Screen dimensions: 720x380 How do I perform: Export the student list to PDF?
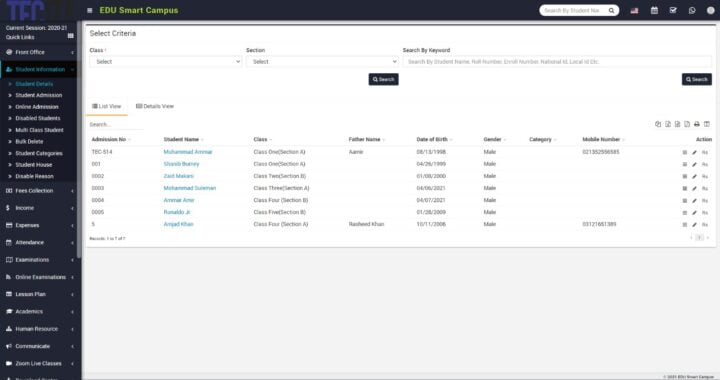coord(687,124)
